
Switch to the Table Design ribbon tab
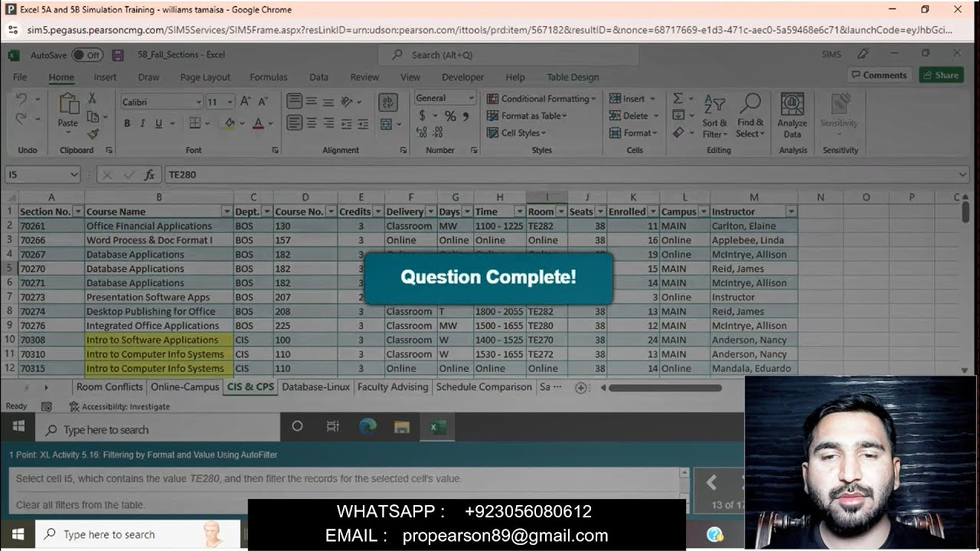pos(573,77)
